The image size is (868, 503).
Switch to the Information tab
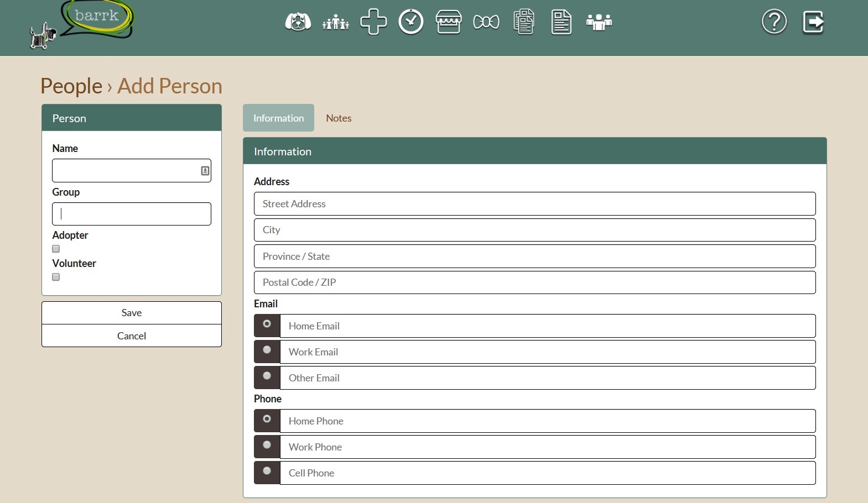click(x=278, y=118)
